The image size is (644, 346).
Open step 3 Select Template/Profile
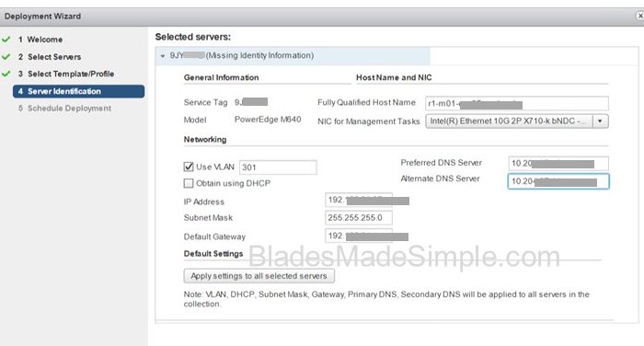click(65, 74)
